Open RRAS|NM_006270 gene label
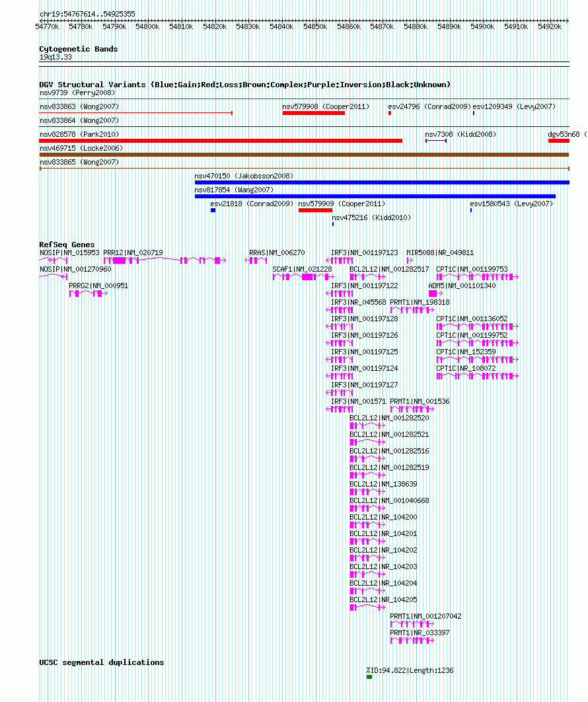The width and height of the screenshot is (588, 702). tap(277, 253)
